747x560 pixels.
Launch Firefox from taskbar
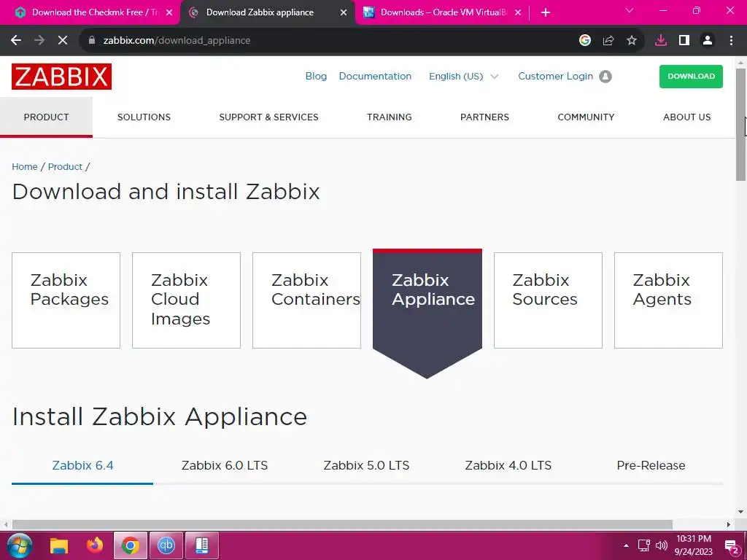click(95, 545)
